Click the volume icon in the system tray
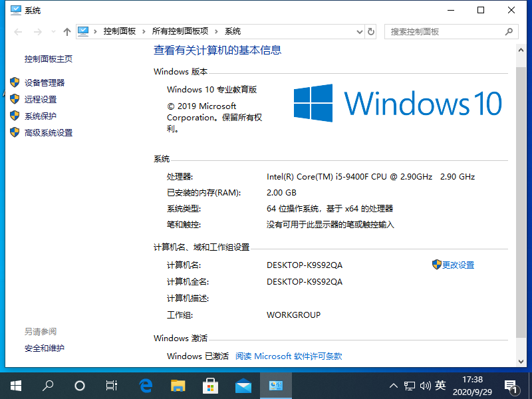Screen dimensions: 532x399 click(426, 386)
